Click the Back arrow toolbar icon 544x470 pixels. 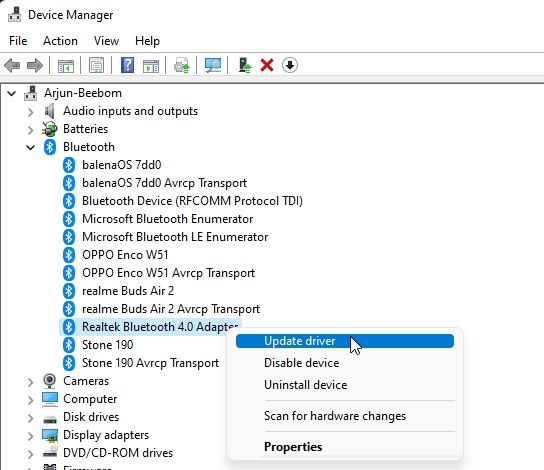12,65
